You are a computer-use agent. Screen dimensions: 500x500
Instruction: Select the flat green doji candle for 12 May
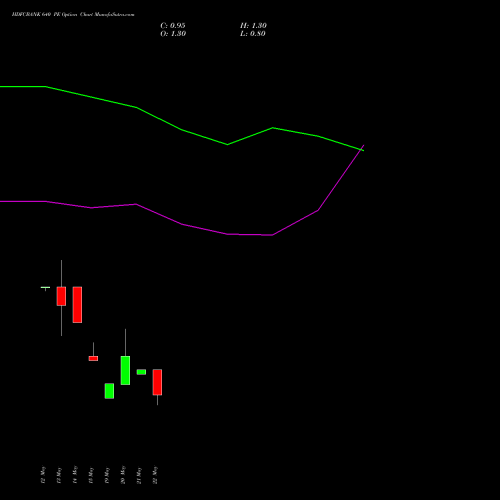coord(45,287)
